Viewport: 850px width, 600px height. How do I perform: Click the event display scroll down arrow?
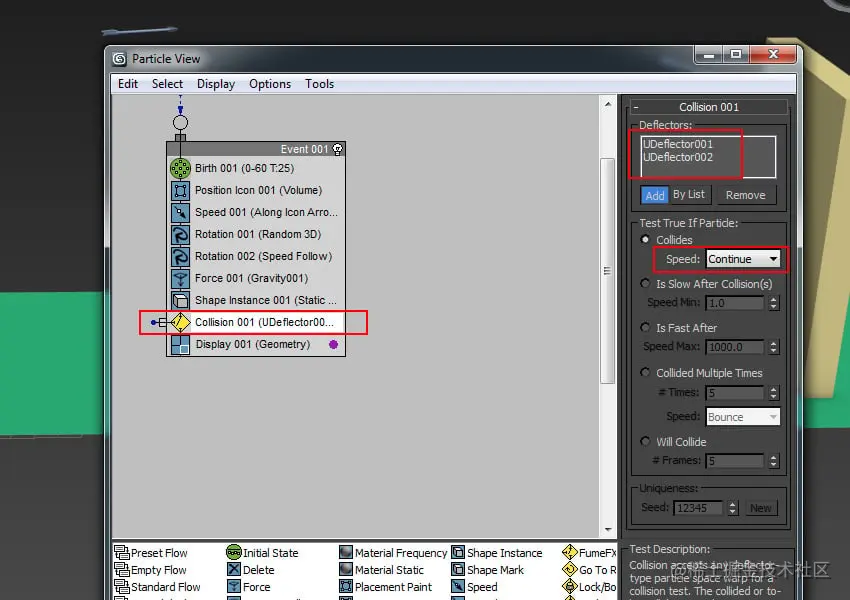(608, 529)
